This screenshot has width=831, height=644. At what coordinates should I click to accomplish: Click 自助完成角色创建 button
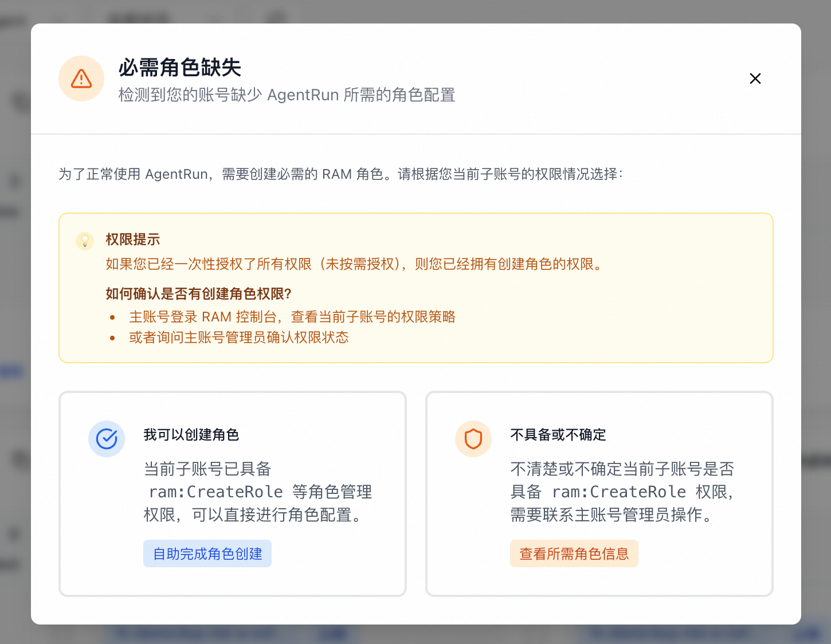[207, 553]
